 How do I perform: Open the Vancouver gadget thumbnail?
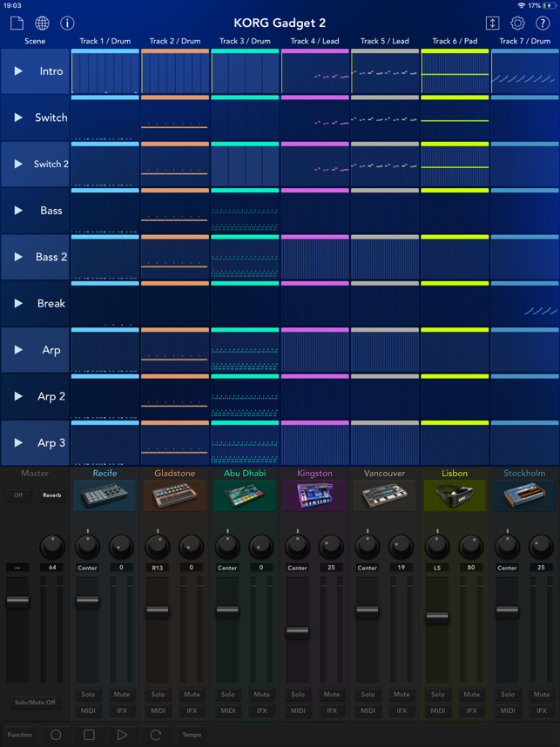pyautogui.click(x=385, y=495)
